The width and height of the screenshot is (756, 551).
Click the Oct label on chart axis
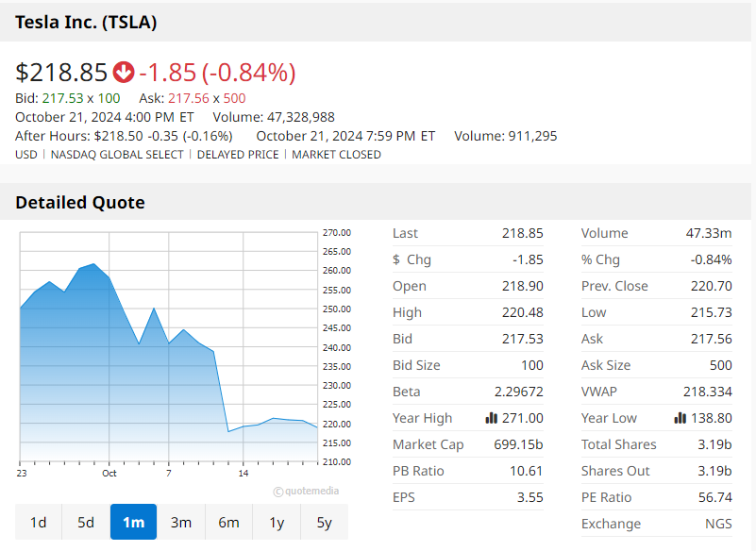(109, 474)
